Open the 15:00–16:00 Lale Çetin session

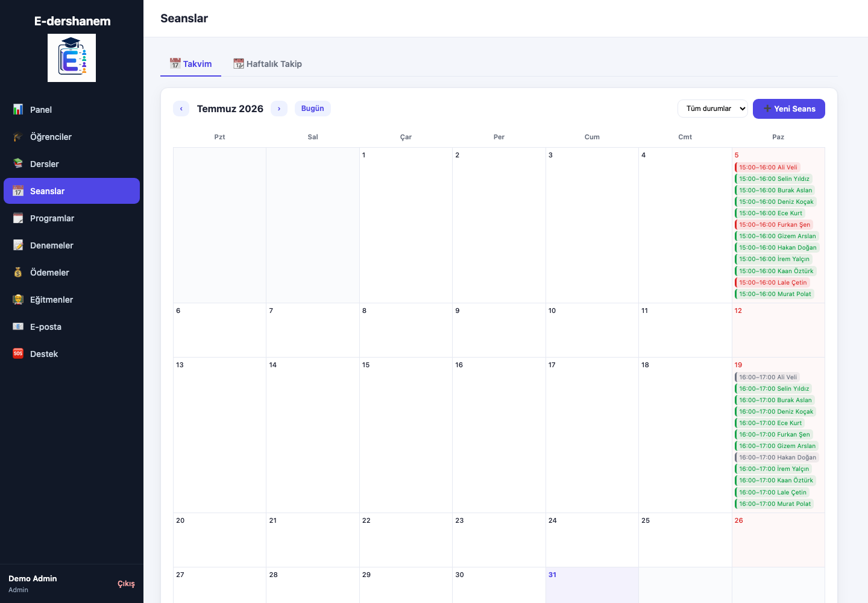[772, 283]
